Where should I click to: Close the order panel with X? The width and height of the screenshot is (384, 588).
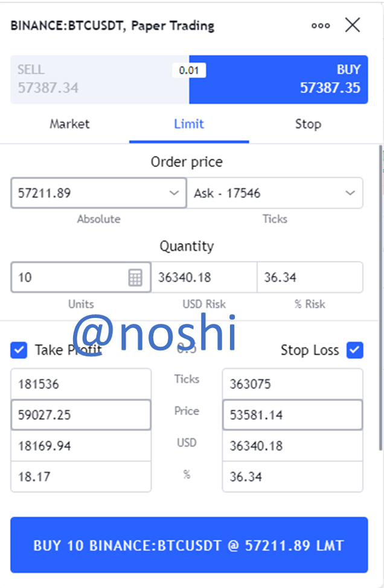[x=352, y=25]
